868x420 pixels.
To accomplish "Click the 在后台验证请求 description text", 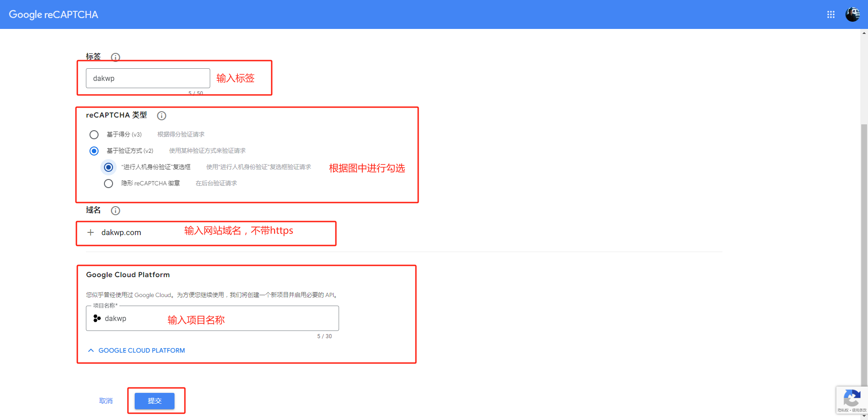I will [216, 184].
